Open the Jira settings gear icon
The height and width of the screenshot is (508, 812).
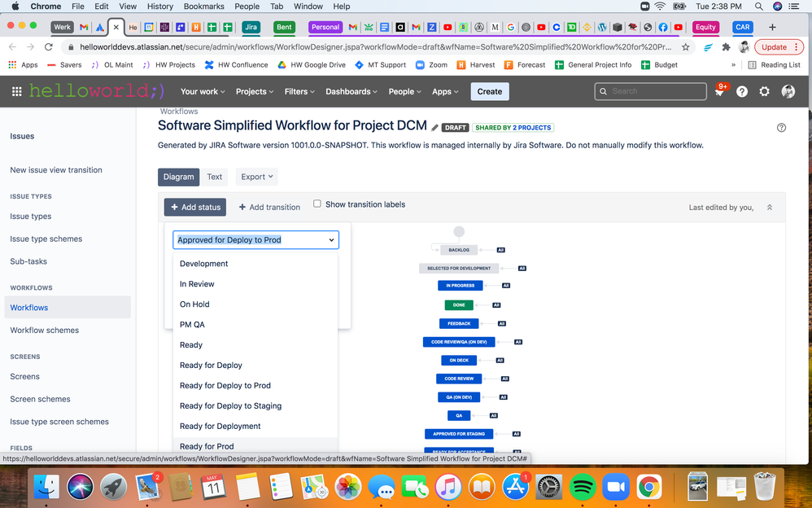pos(764,91)
